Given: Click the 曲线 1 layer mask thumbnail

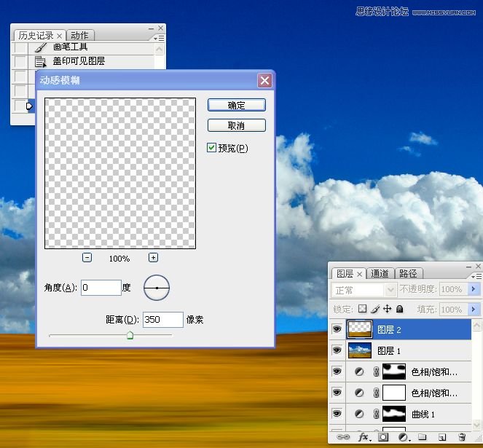Looking at the screenshot, I should 394,414.
